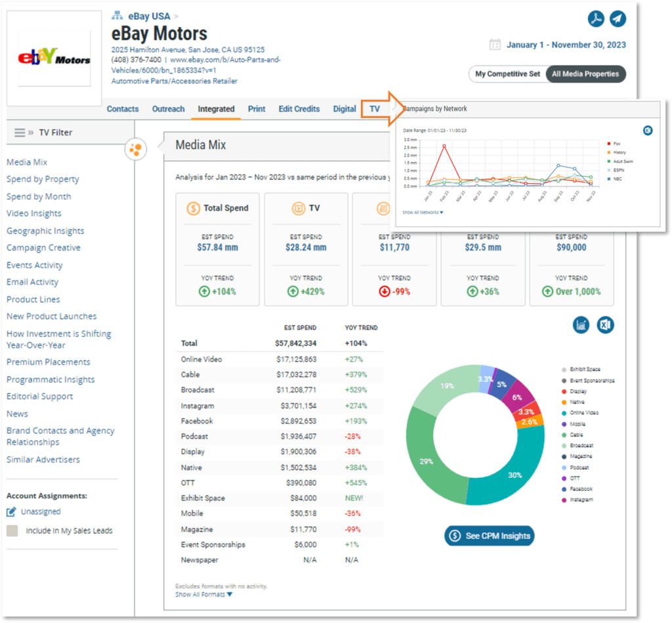Click the green up arrow beside +104%
672x623 pixels.
tap(205, 291)
